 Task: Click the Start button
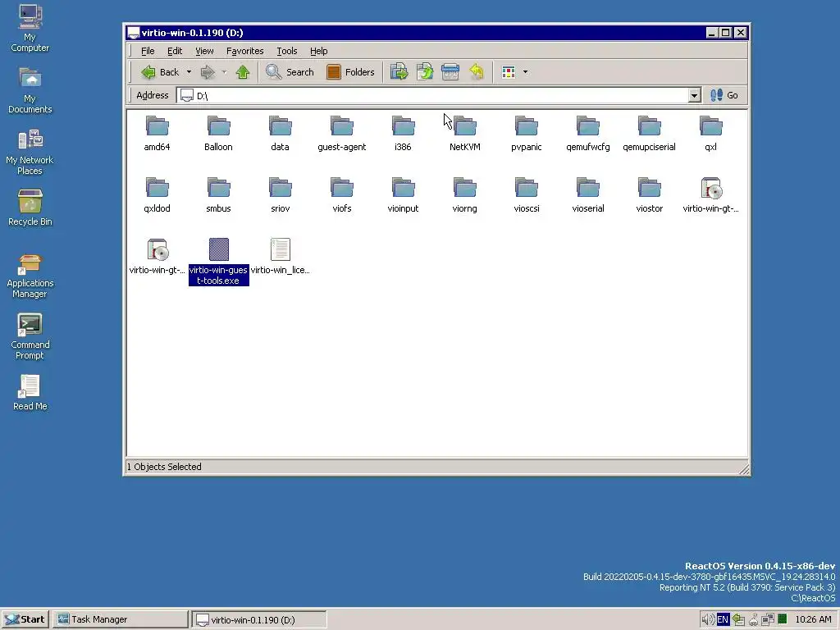(25, 619)
